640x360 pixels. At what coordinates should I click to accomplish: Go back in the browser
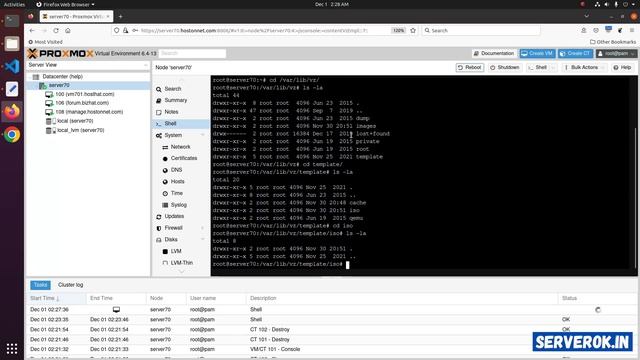[32, 31]
